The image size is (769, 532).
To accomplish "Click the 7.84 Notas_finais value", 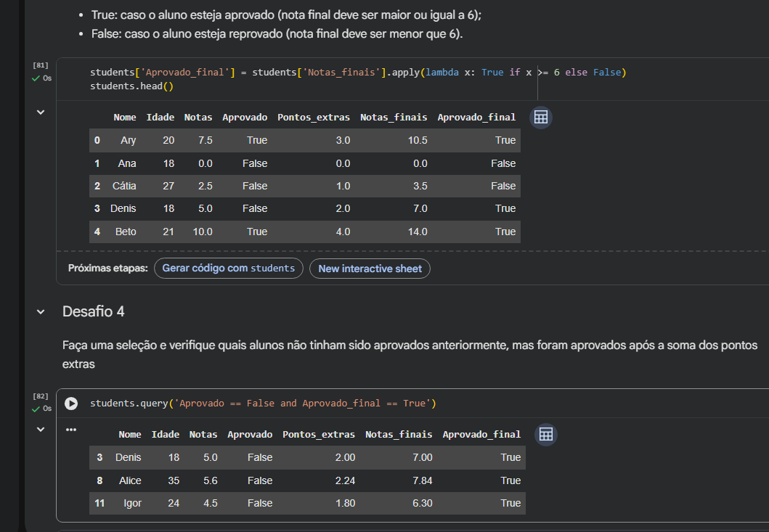I will coord(423,480).
